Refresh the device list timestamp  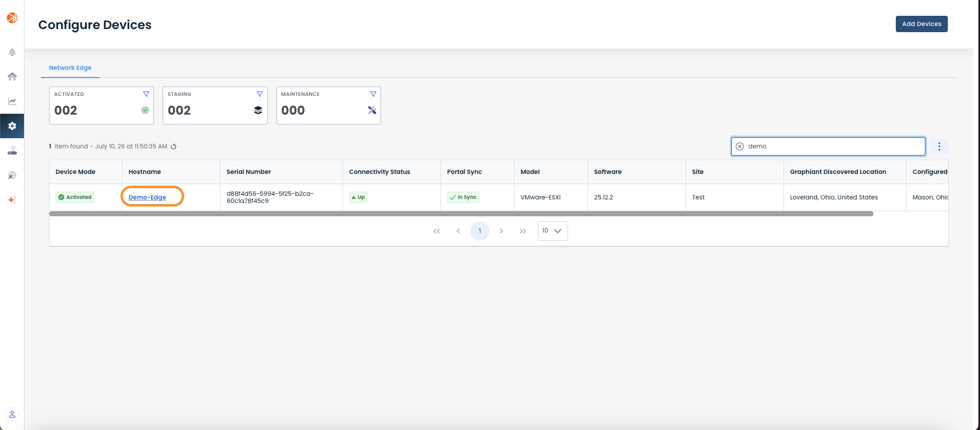174,146
